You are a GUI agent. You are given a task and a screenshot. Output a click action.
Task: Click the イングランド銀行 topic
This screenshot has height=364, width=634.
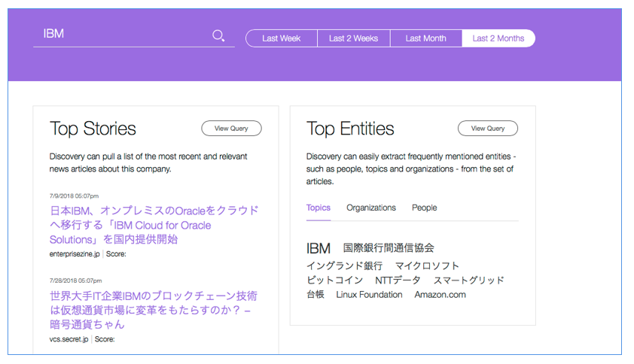345,265
